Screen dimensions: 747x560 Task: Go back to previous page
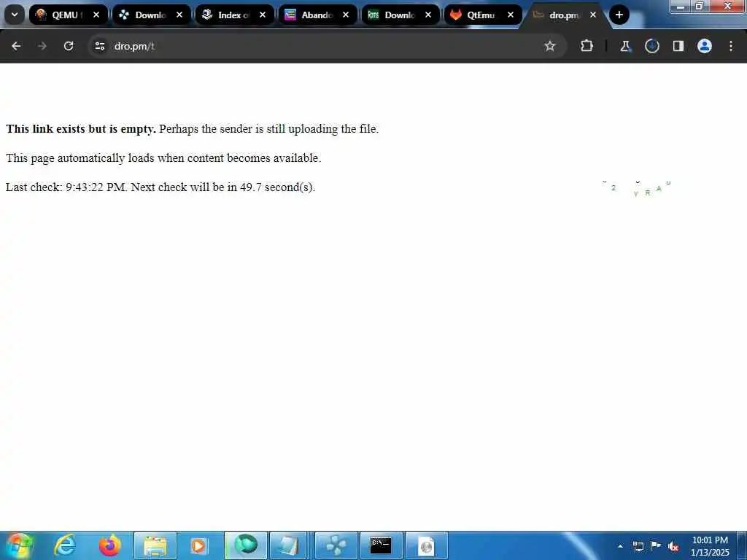pos(16,46)
